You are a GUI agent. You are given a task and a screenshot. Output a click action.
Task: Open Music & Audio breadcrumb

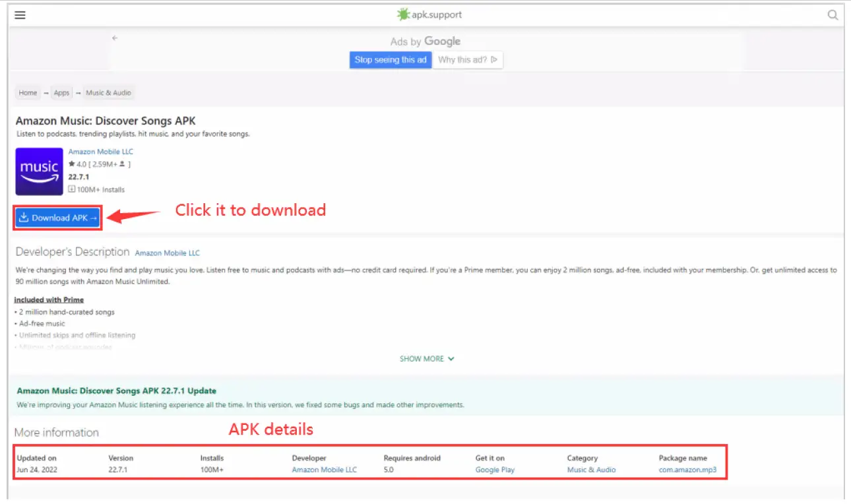pyautogui.click(x=109, y=93)
